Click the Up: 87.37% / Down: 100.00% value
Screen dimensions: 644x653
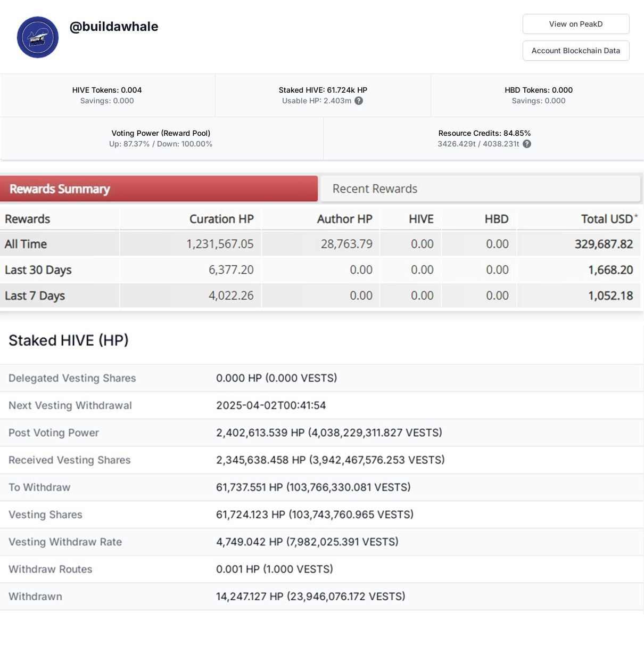pyautogui.click(x=161, y=144)
